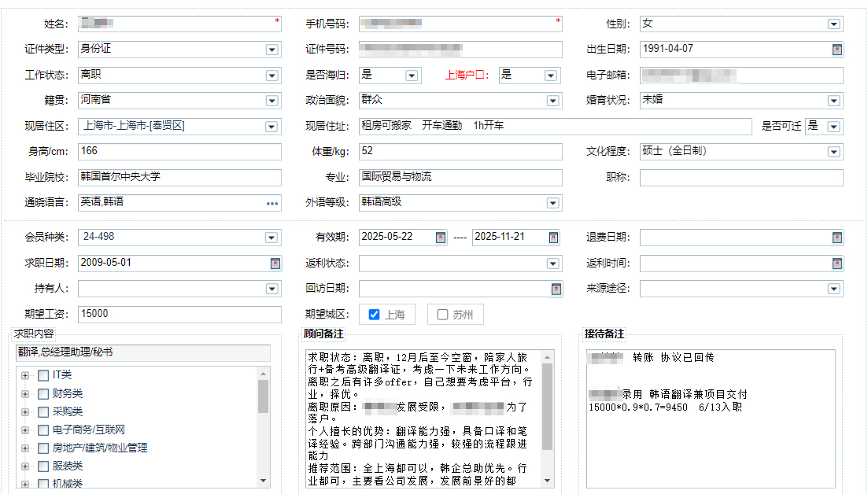Open the 持有人 dropdown

271,289
